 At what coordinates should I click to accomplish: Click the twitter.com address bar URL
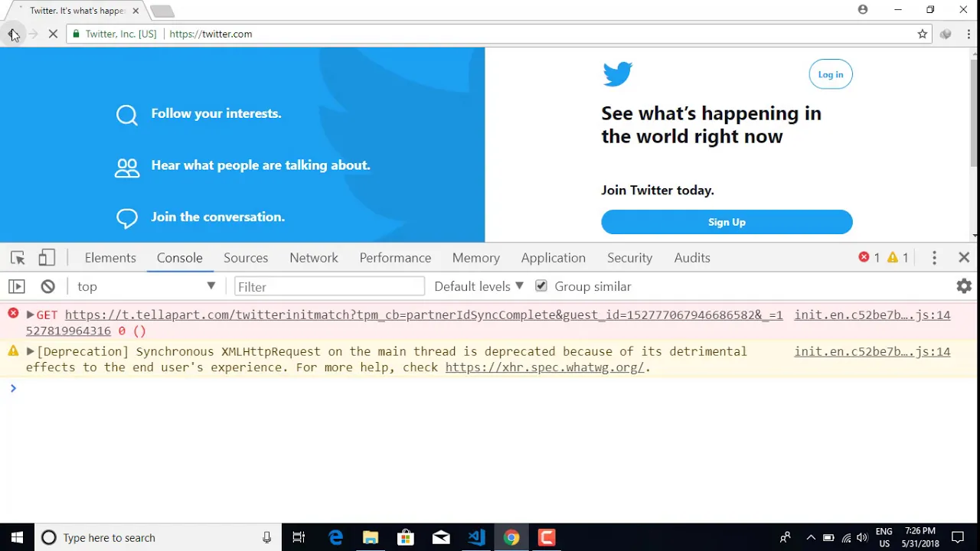click(x=211, y=34)
